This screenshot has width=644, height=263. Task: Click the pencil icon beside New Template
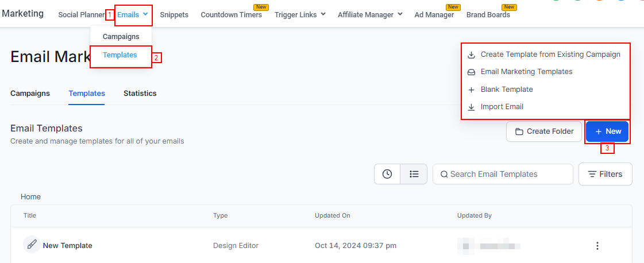pyautogui.click(x=31, y=245)
